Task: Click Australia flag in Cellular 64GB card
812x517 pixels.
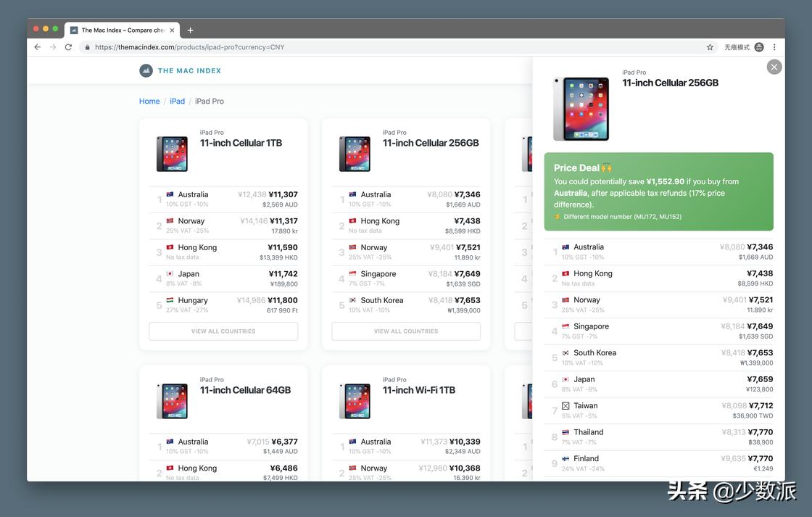Action: [x=170, y=442]
